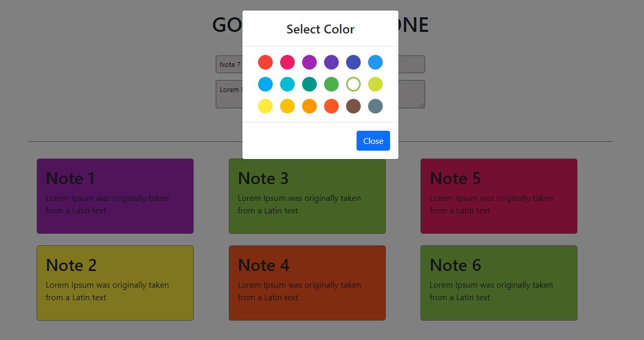Pick the deep orange color swatch
The width and height of the screenshot is (644, 340).
click(x=331, y=106)
